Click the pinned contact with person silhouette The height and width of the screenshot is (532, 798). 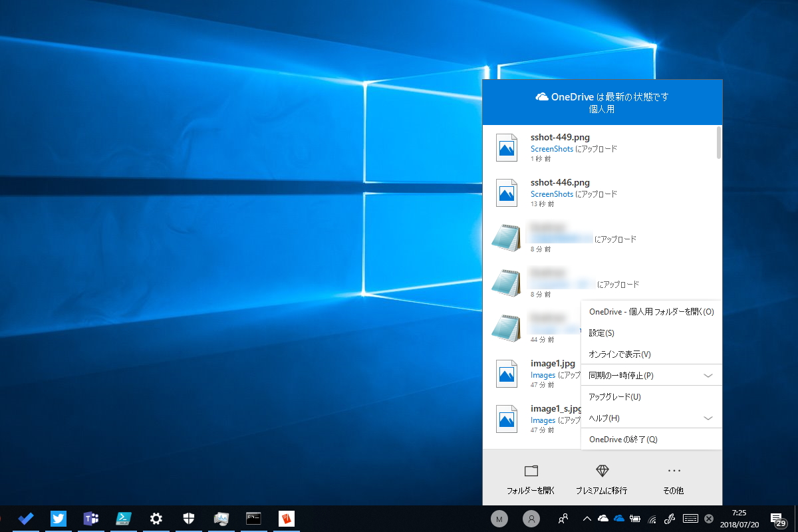pyautogui.click(x=531, y=519)
